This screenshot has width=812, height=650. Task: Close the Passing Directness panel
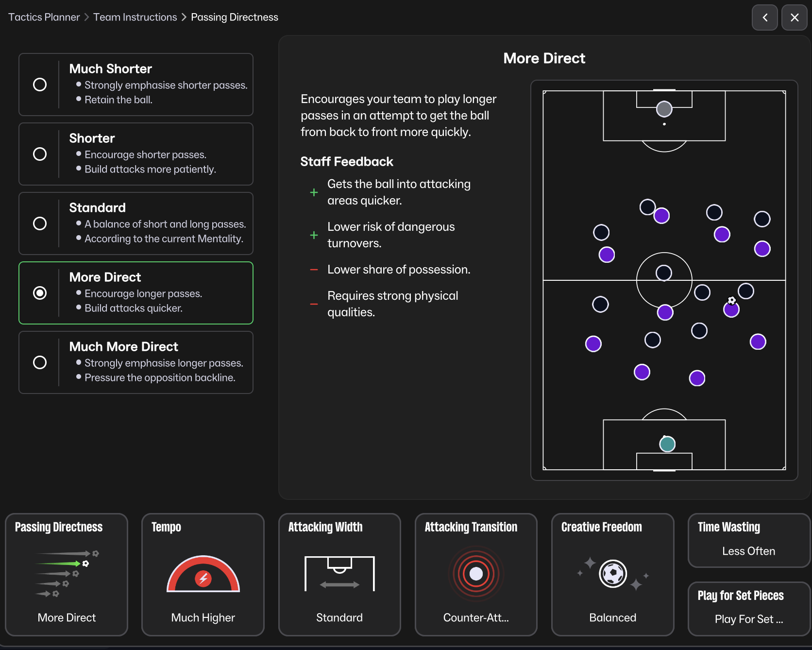[x=795, y=17]
